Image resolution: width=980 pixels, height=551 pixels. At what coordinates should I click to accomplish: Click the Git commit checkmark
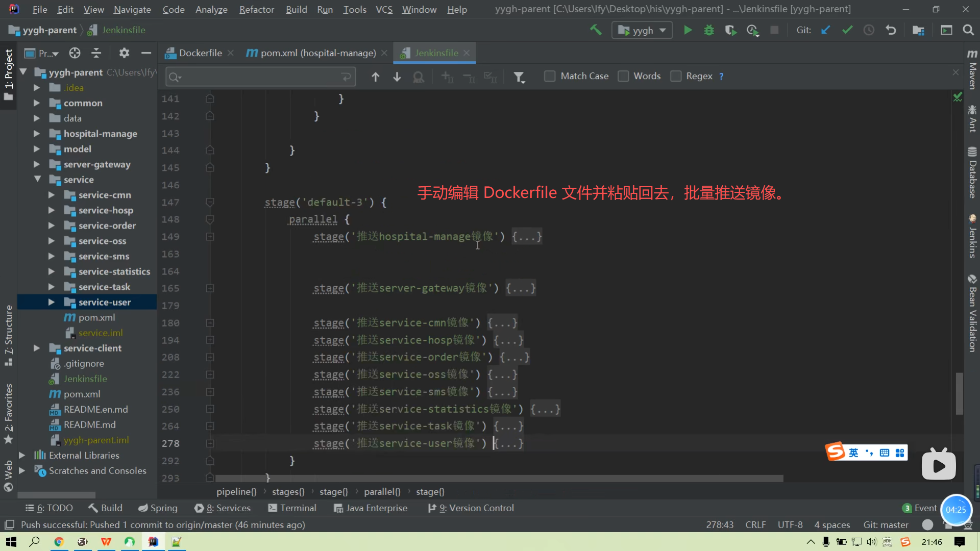847,30
